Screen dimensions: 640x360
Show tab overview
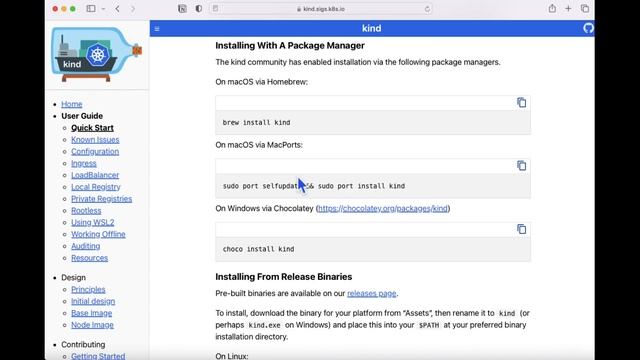point(585,9)
